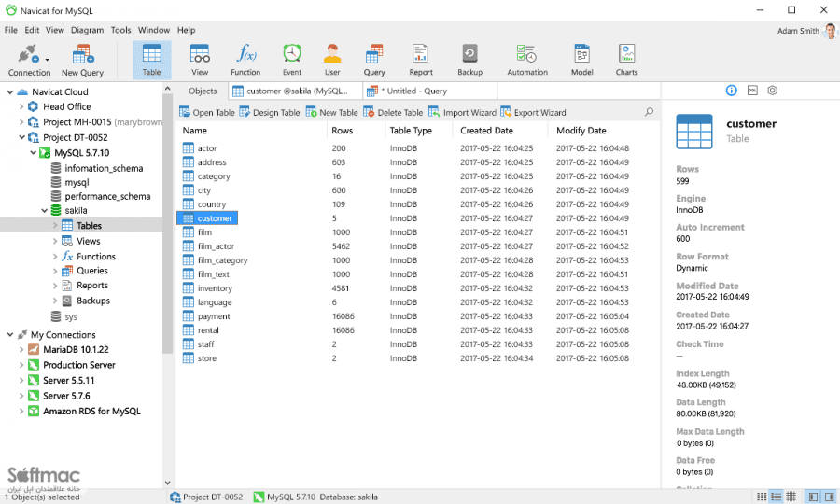
Task: Open the Connection toolbar button
Action: click(29, 60)
